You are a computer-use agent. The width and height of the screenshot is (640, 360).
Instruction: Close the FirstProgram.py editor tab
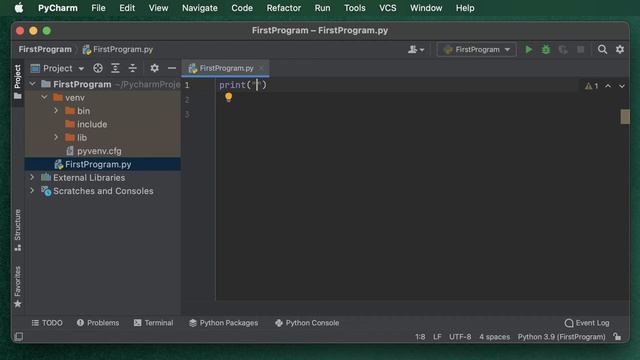261,68
